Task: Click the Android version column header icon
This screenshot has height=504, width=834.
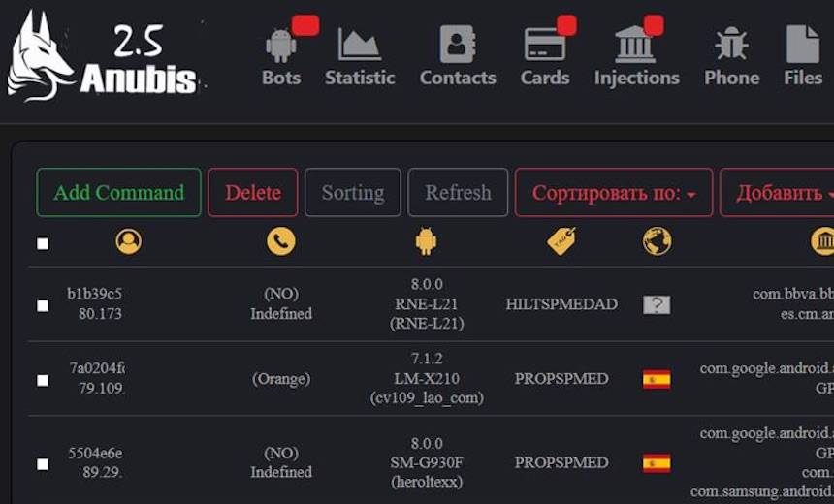Action: (x=426, y=242)
